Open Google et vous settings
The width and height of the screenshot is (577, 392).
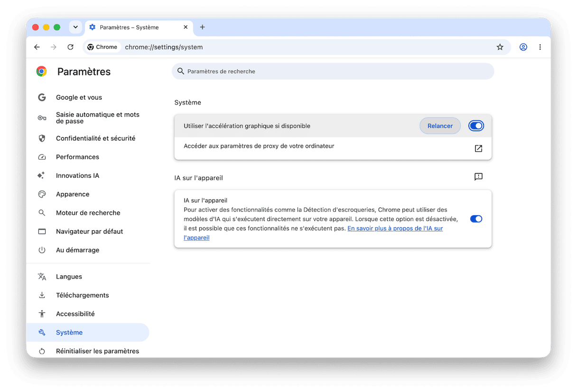click(88, 97)
